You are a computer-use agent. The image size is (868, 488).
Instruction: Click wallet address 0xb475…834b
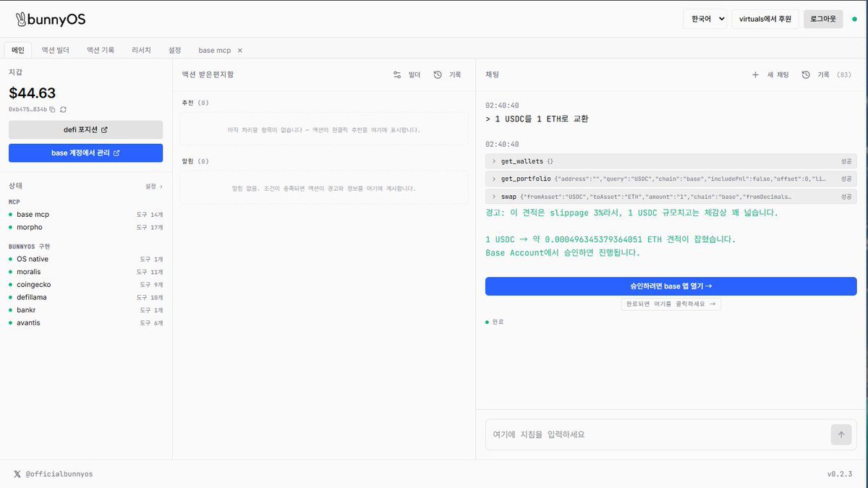coord(27,109)
